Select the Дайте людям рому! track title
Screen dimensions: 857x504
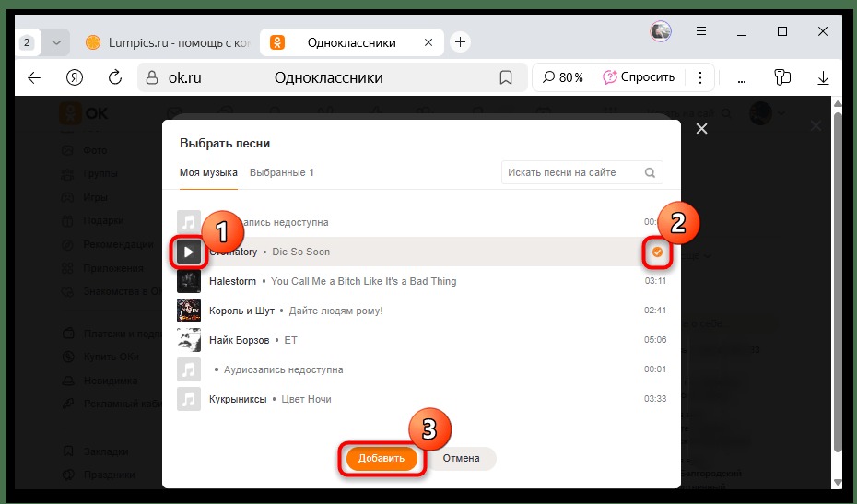(x=335, y=311)
